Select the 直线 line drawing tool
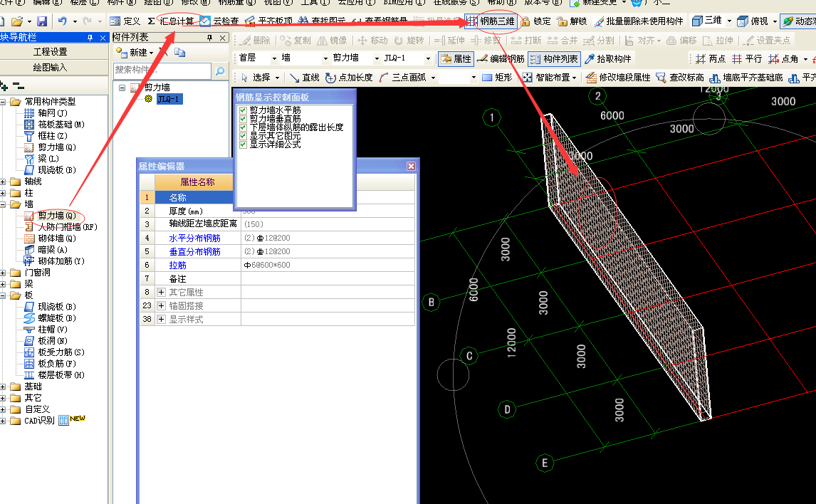 click(x=305, y=78)
